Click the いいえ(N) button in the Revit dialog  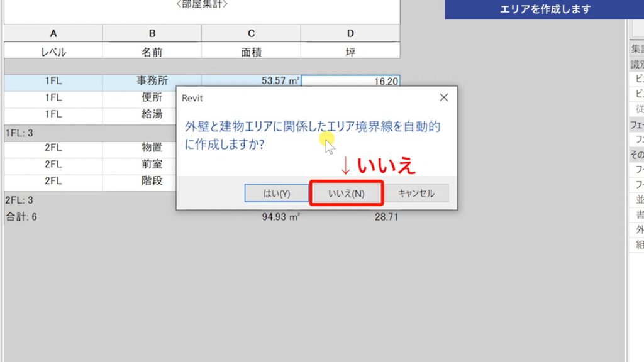pos(347,193)
